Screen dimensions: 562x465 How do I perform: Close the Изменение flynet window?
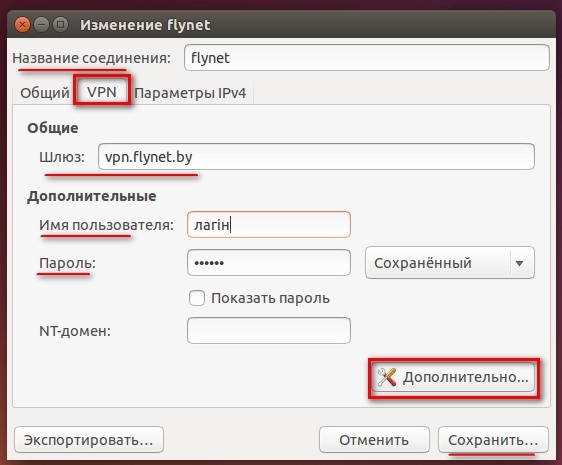point(22,25)
